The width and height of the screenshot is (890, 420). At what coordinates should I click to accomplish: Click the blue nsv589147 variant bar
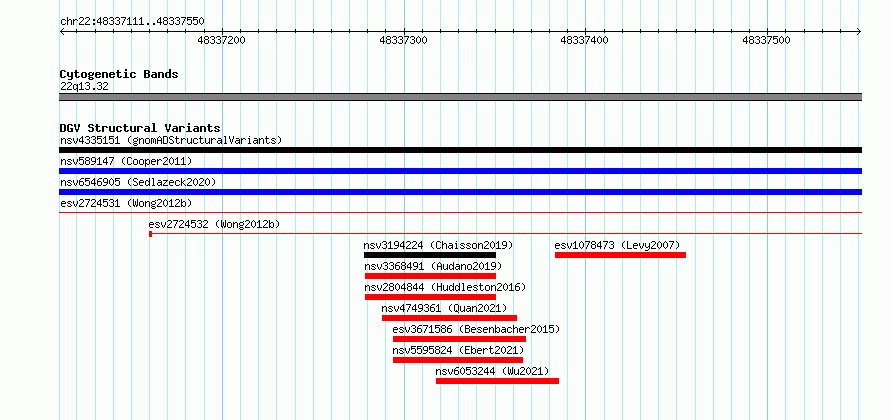[460, 171]
